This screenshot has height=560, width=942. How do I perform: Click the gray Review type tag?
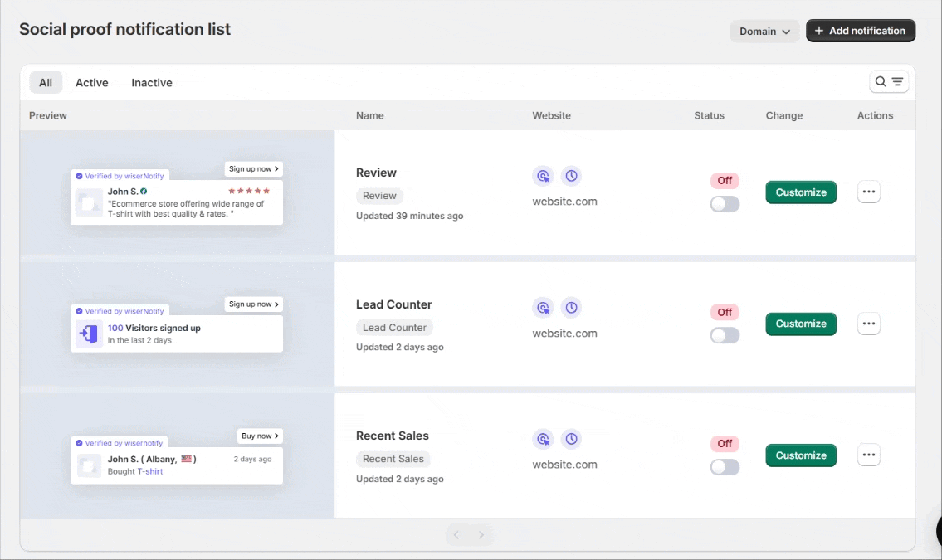[379, 196]
